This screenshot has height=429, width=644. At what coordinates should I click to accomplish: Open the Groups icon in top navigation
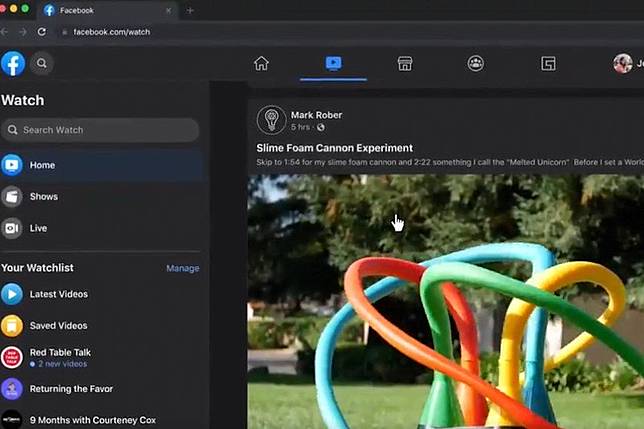coord(476,63)
